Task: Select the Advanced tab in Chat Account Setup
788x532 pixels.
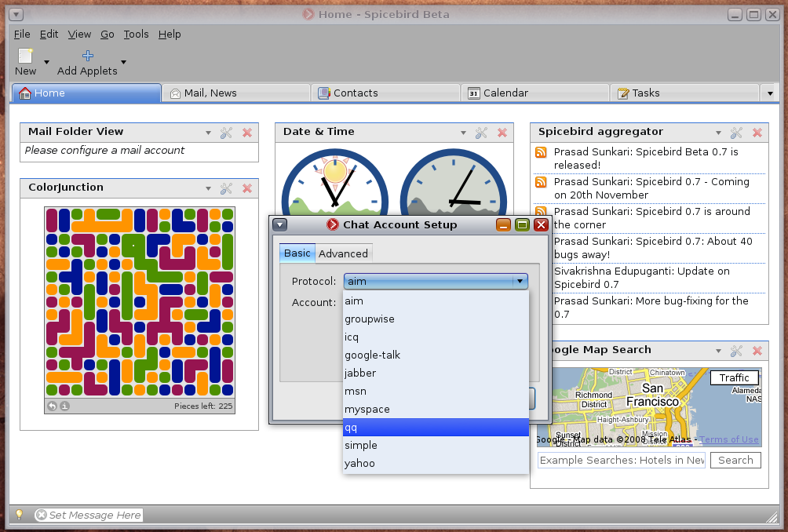Action: (343, 253)
